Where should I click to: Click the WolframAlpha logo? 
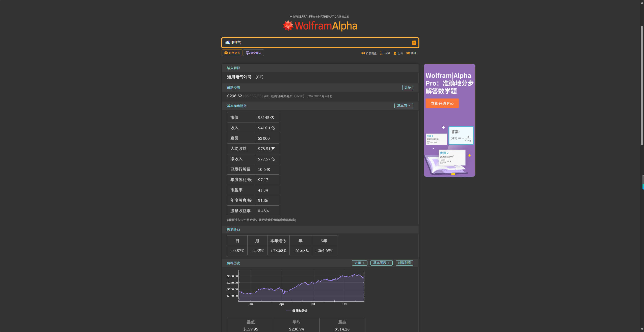coord(320,26)
